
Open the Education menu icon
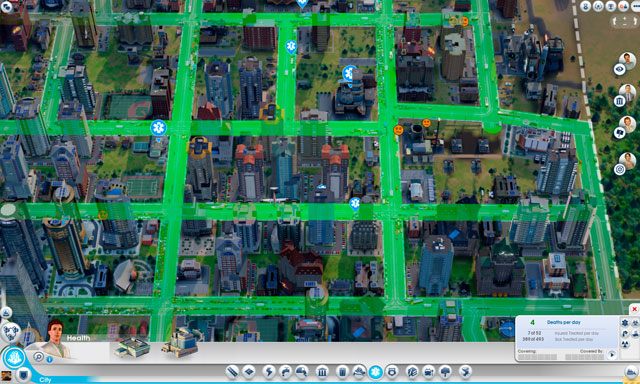[412, 371]
